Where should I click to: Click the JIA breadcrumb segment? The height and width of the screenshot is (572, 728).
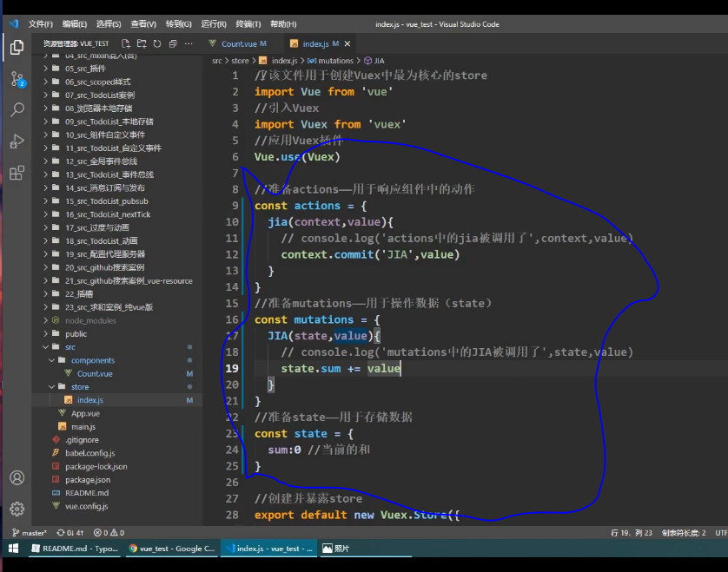[x=374, y=61]
